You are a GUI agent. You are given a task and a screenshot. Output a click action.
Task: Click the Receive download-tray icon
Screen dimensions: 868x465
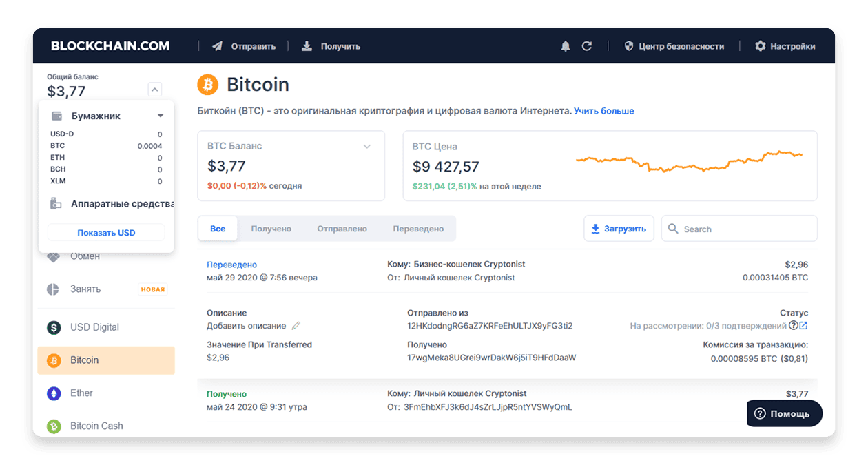click(x=307, y=46)
